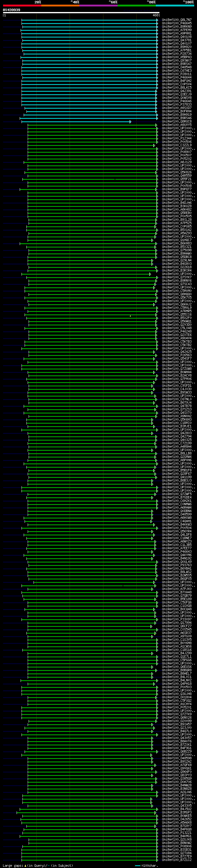This screenshot has height=868, width=197.
Task: Click the UniRef100_Q1HQC7 label
Action: click(x=177, y=240)
